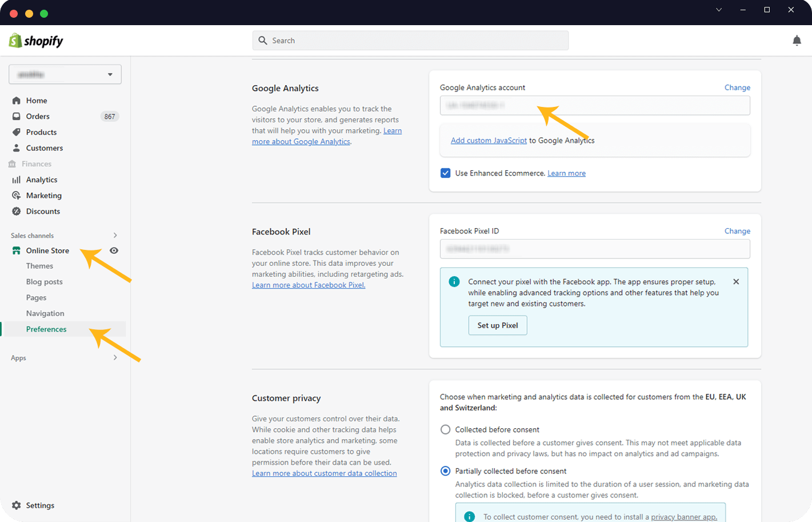812x522 pixels.
Task: Go to Customers page
Action: pyautogui.click(x=45, y=148)
